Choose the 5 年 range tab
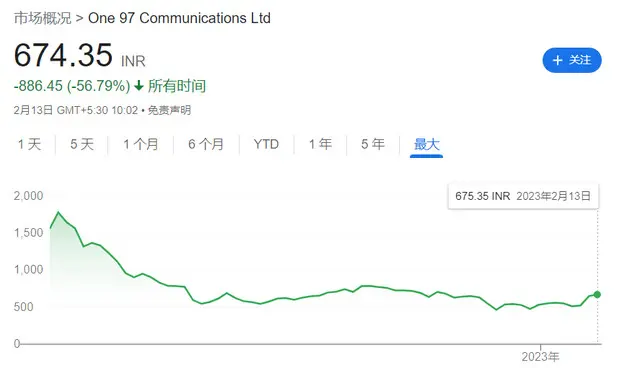This screenshot has width=640, height=368. pyautogui.click(x=373, y=144)
